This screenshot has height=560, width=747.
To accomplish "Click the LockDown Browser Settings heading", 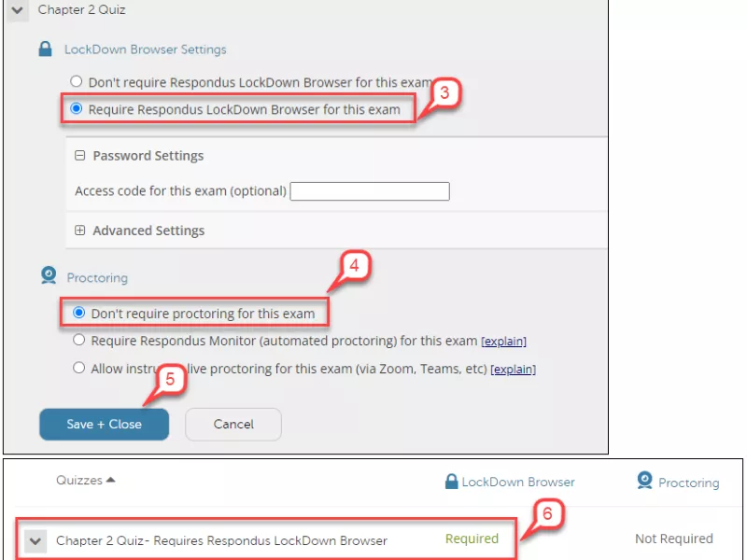I will click(x=146, y=49).
